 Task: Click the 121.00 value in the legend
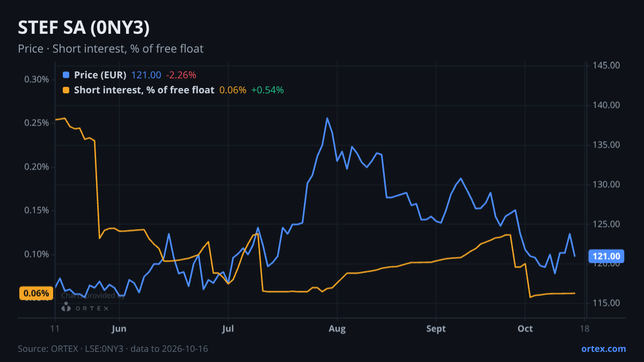tap(146, 75)
